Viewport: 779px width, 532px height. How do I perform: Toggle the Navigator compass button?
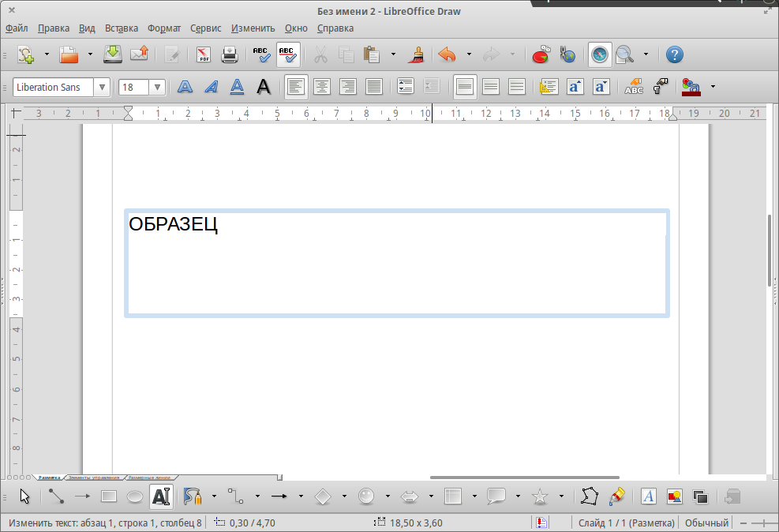pyautogui.click(x=599, y=54)
